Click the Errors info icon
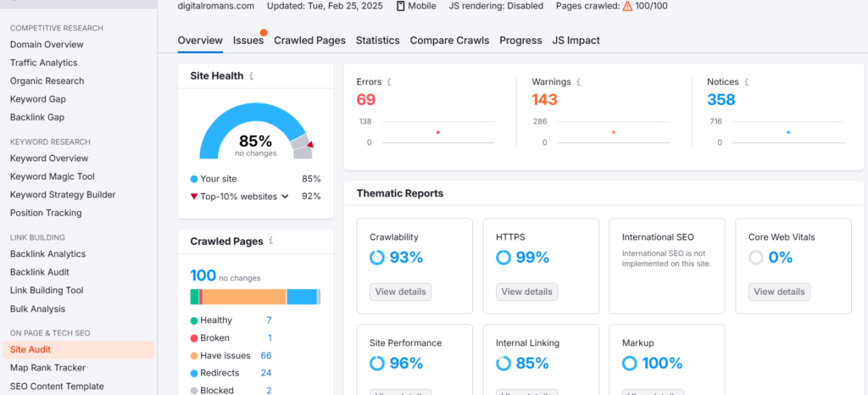The height and width of the screenshot is (395, 868). click(x=389, y=82)
